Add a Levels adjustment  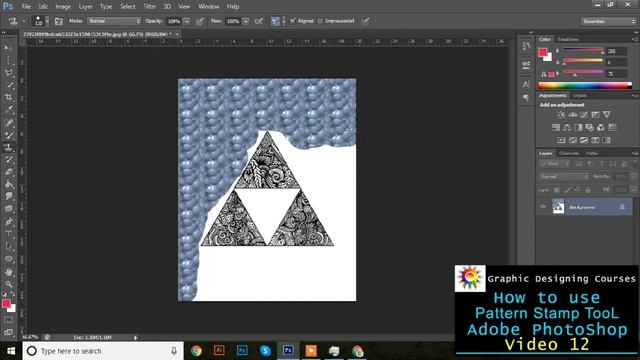click(573, 115)
